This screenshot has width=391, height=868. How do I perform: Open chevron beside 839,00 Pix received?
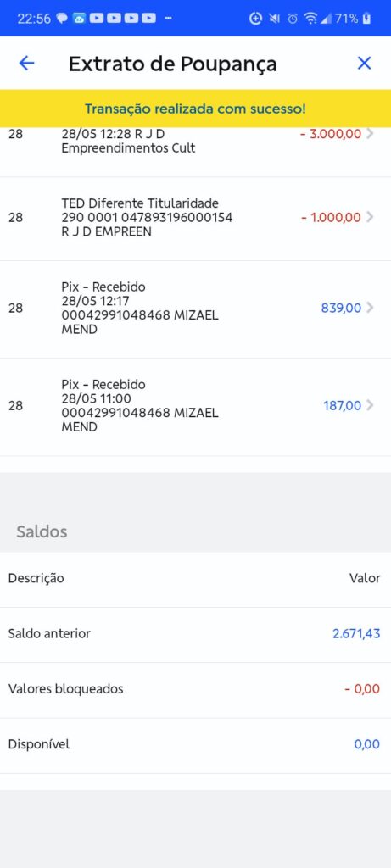pyautogui.click(x=370, y=308)
